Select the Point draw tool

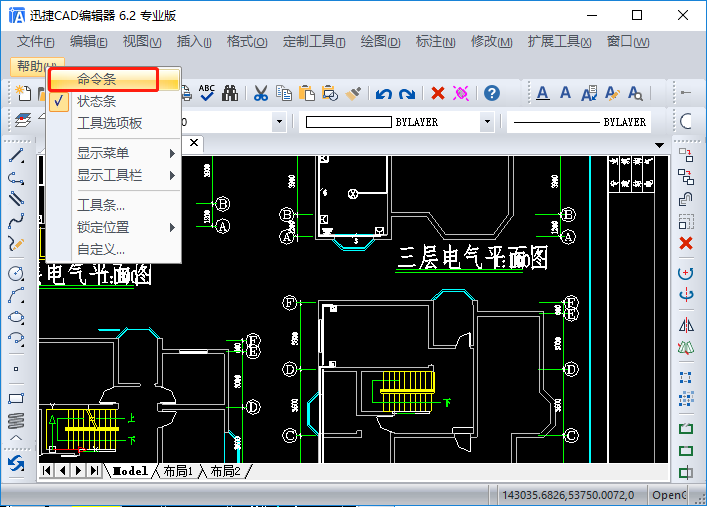(16, 369)
